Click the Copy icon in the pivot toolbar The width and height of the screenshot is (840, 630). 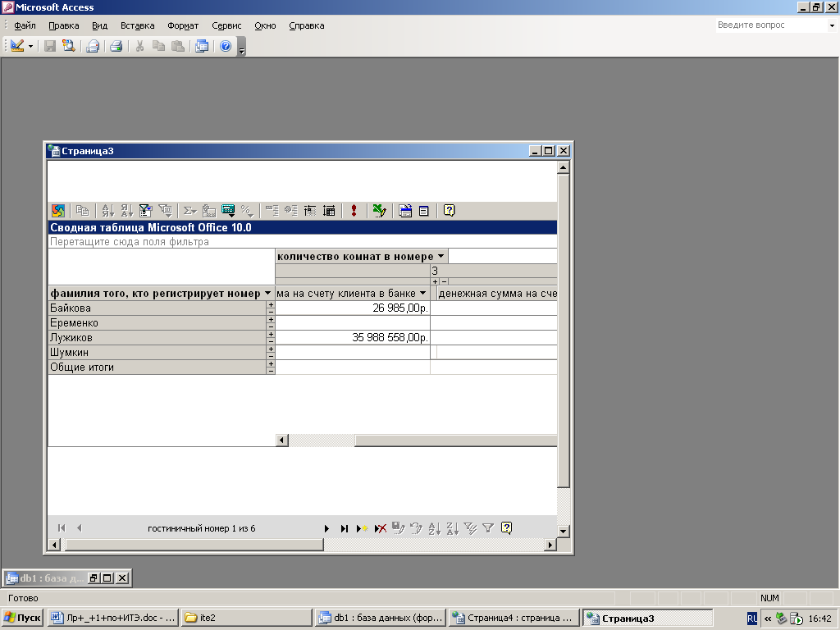pyautogui.click(x=82, y=211)
